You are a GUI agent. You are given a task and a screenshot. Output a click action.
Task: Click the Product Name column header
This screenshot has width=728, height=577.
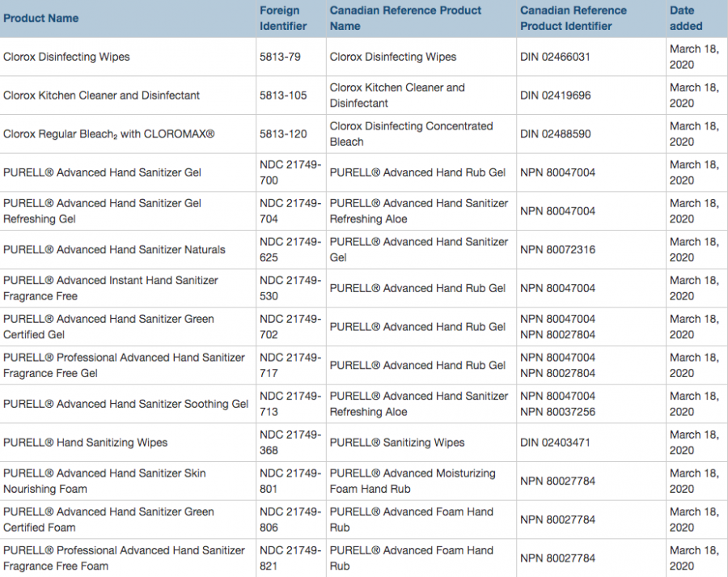(x=41, y=18)
